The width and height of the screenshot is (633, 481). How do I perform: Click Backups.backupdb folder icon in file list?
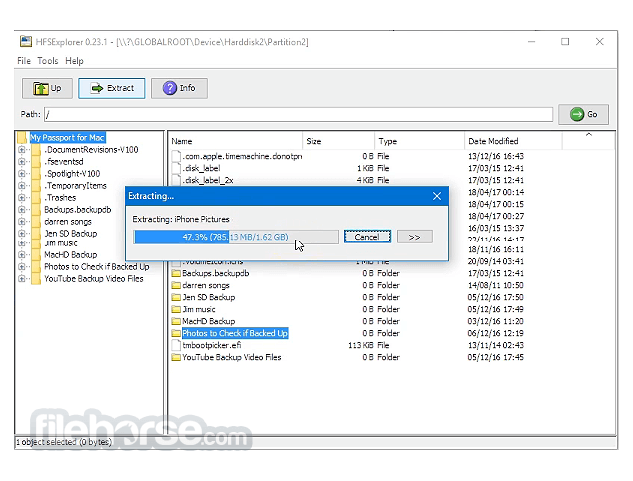(176, 273)
